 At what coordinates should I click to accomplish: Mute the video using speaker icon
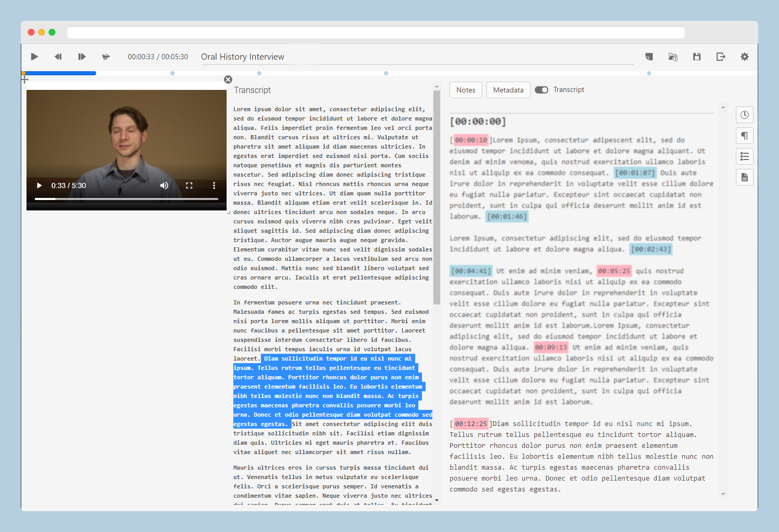(x=164, y=185)
